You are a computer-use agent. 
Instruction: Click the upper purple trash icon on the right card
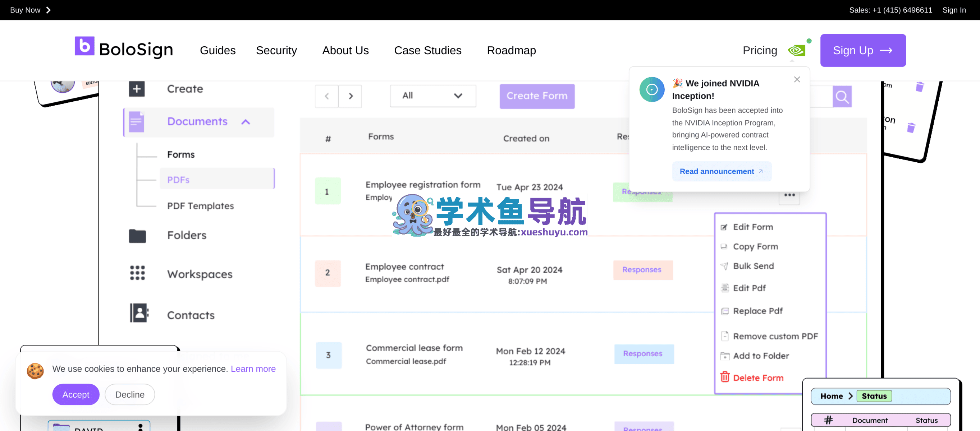coord(920,87)
